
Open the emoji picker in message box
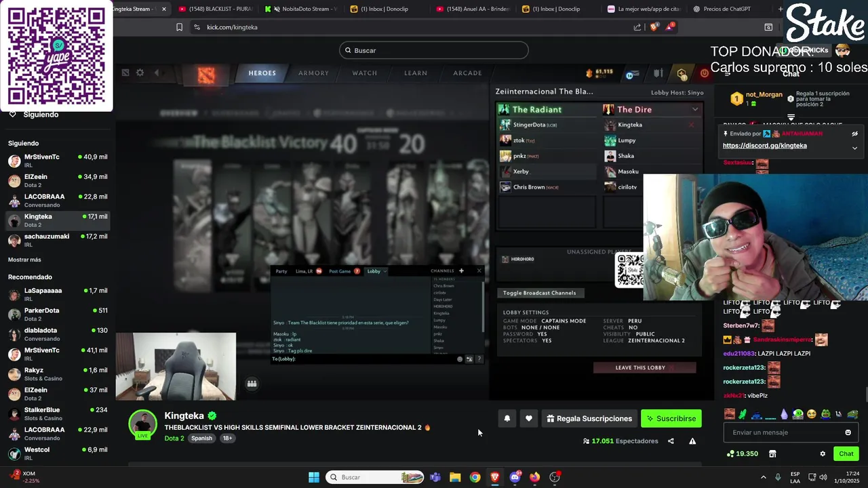point(848,432)
